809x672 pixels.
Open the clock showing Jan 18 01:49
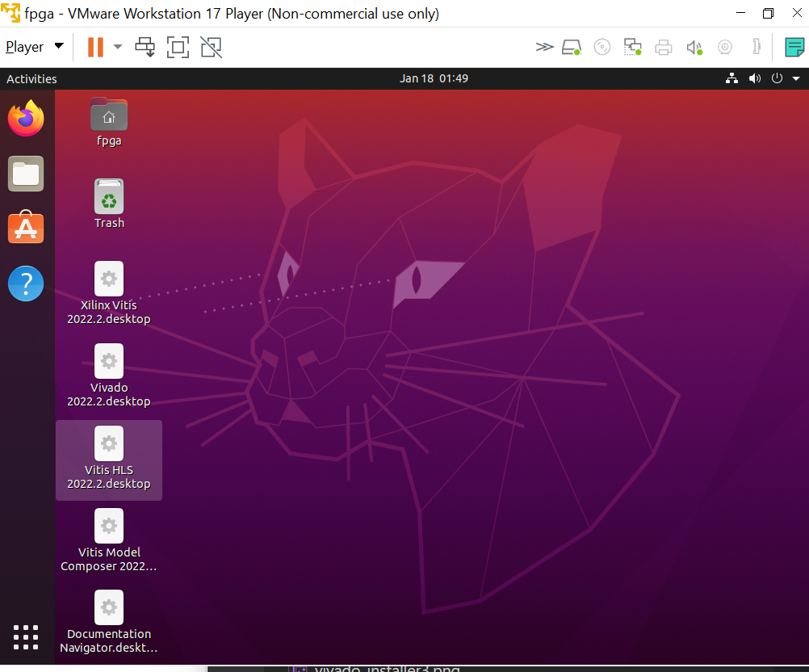434,78
